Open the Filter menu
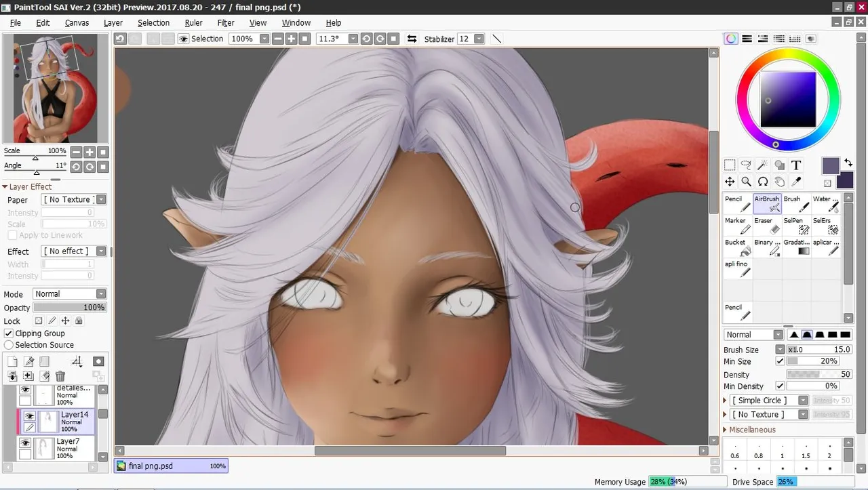This screenshot has height=490, width=868. pyautogui.click(x=226, y=22)
